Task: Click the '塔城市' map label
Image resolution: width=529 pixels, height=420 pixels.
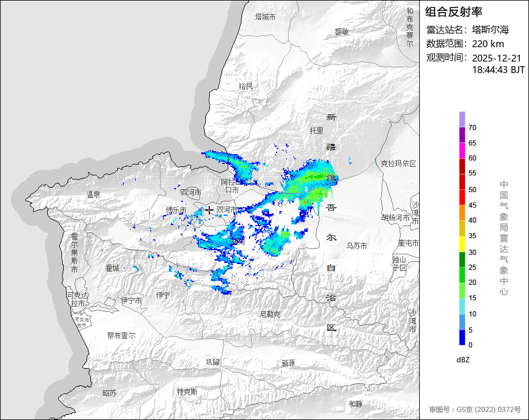Action: click(266, 17)
